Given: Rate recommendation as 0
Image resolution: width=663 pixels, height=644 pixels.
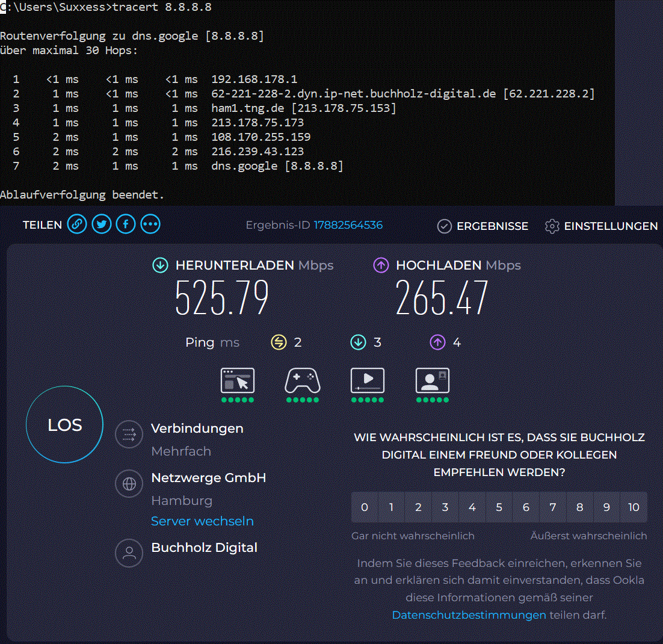Looking at the screenshot, I should [x=365, y=507].
